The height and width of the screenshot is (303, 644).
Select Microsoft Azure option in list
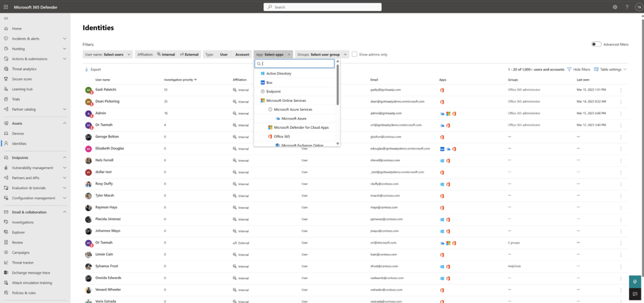[295, 119]
